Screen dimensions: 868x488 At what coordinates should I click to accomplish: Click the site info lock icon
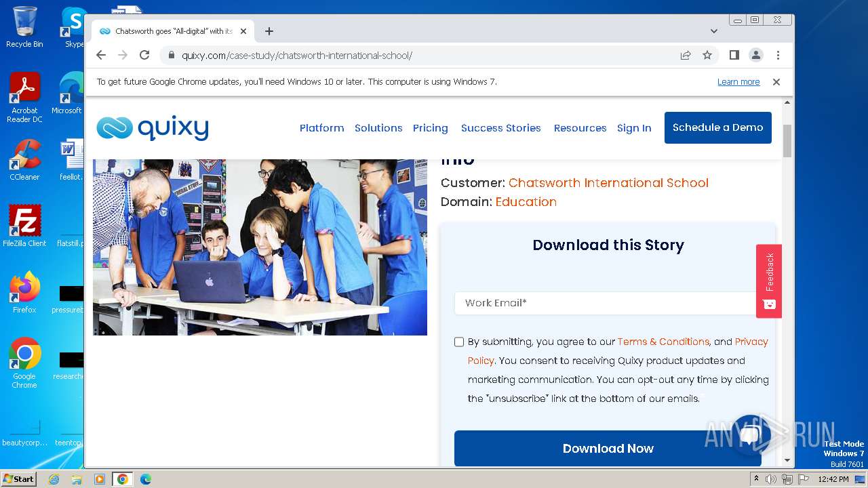[171, 55]
